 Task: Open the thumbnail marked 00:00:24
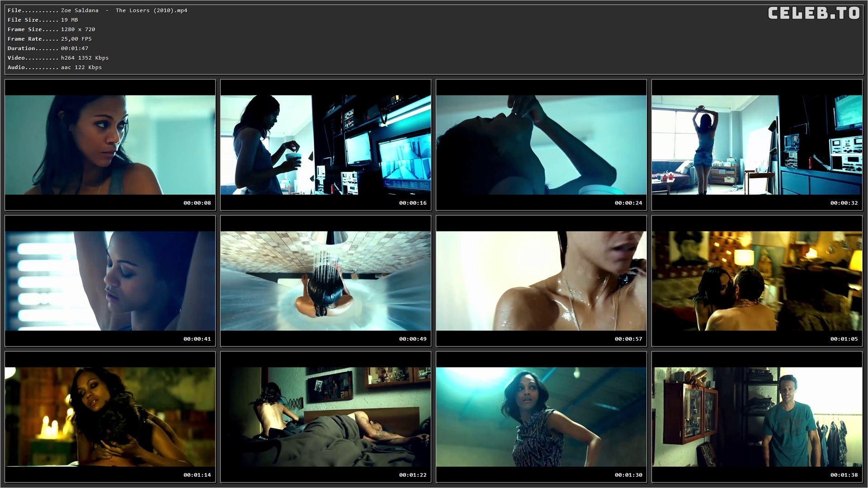(x=541, y=145)
